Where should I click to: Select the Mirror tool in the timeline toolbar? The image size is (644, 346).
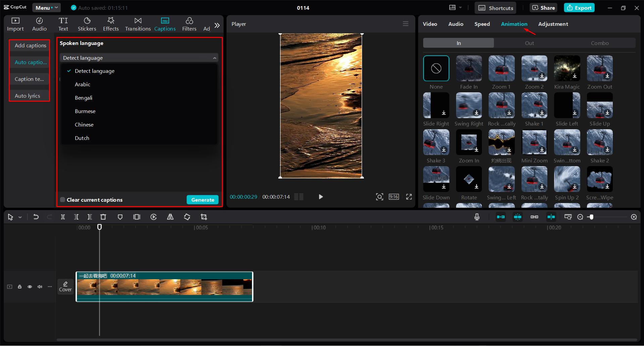point(170,217)
